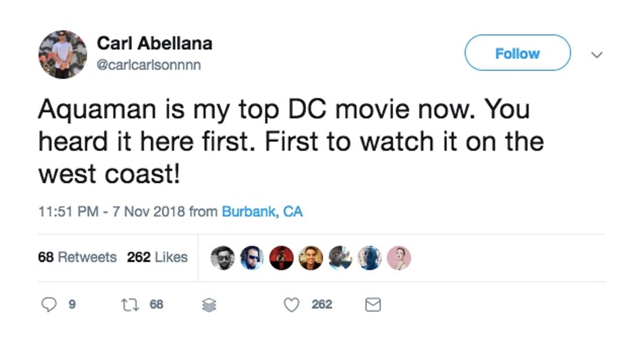Select the pink-background liker avatar

(x=399, y=258)
